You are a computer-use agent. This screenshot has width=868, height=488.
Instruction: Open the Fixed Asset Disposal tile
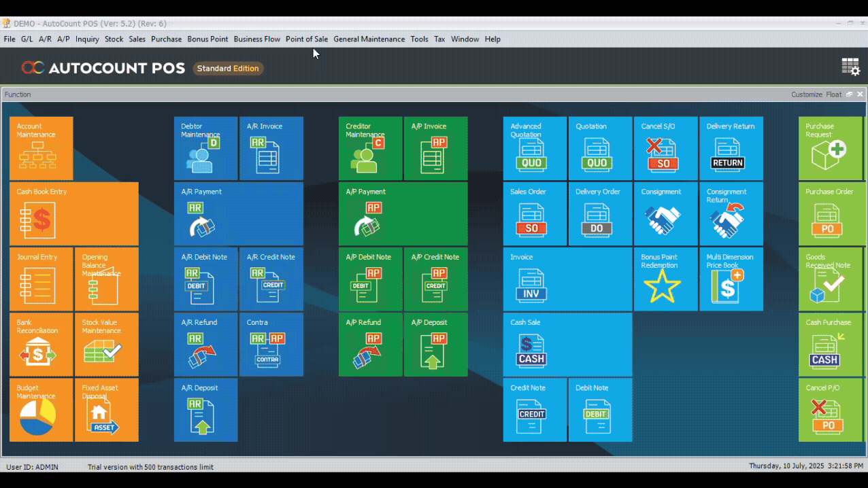pyautogui.click(x=106, y=410)
